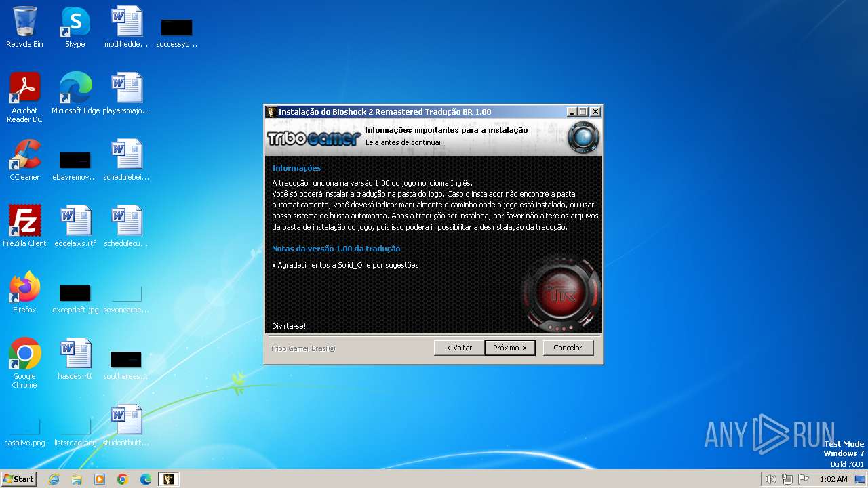Click the blue orb icon in installer header
The image size is (868, 488).
pos(583,138)
